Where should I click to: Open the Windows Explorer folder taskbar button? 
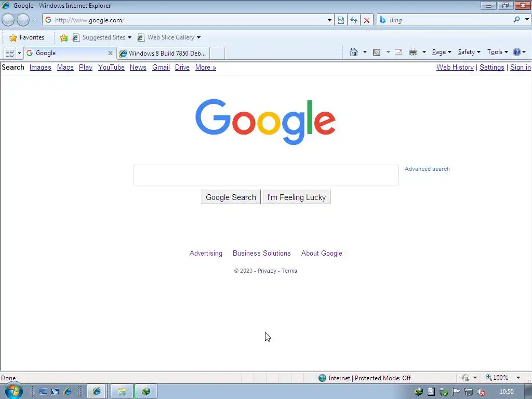point(122,392)
